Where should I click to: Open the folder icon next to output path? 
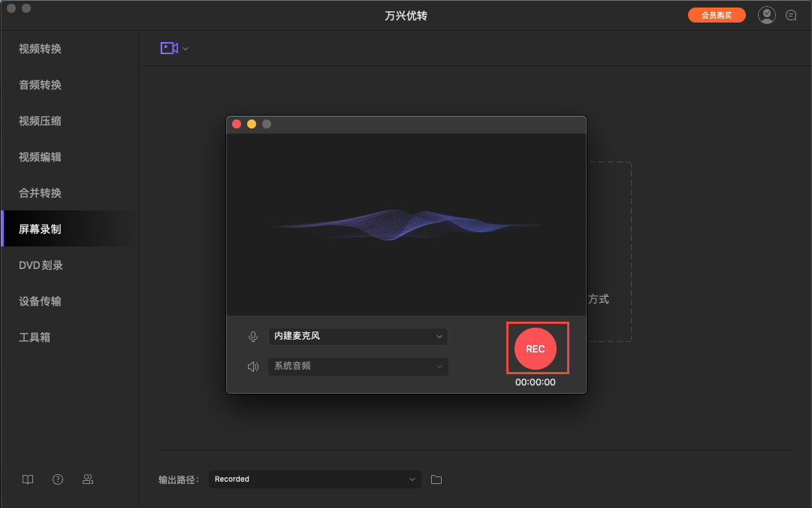(436, 479)
